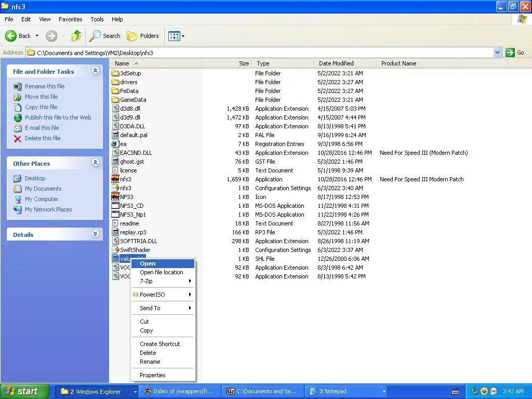The height and width of the screenshot is (399, 532).
Task: Select the NFS3_Np1 MS-DOS application icon
Action: [115, 214]
